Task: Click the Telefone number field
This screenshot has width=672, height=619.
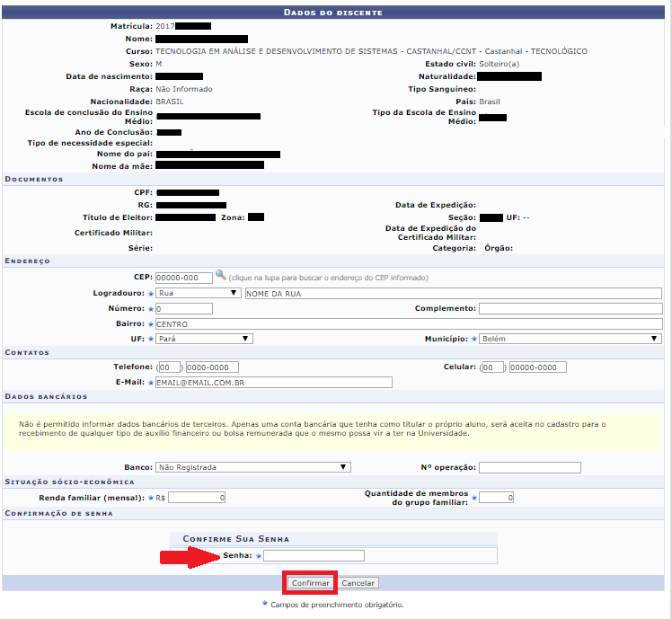Action: (212, 367)
